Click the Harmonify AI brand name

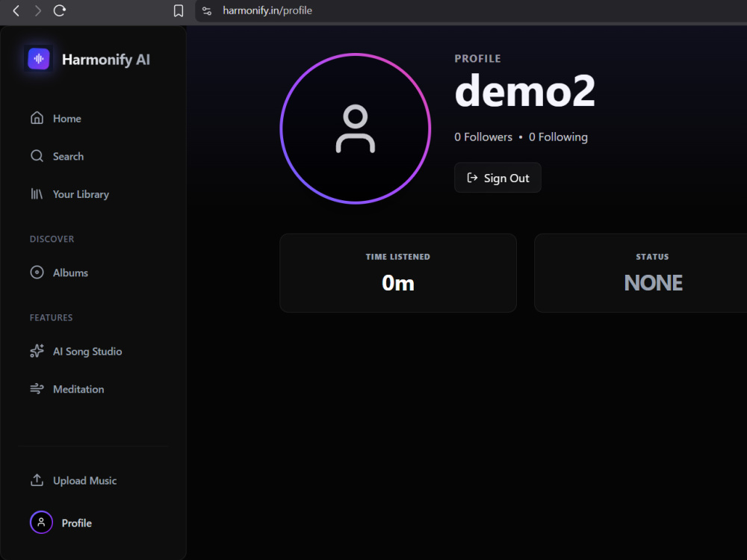[106, 60]
